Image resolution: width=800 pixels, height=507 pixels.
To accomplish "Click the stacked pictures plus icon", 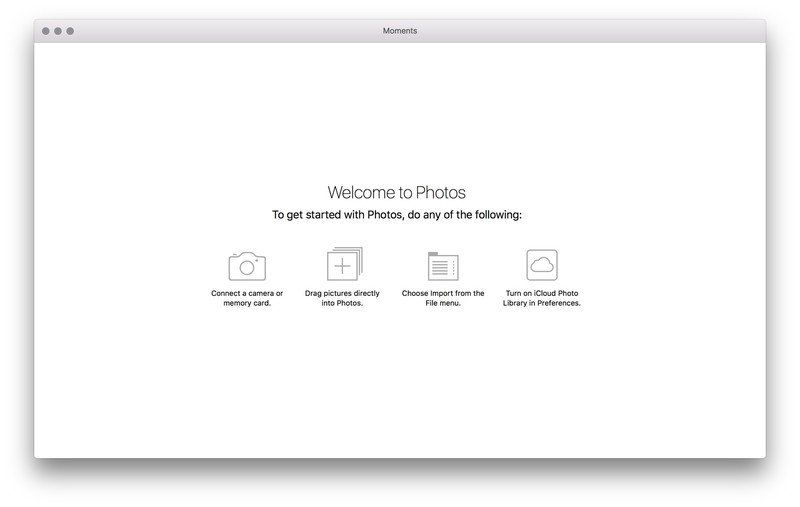I will coord(343,265).
